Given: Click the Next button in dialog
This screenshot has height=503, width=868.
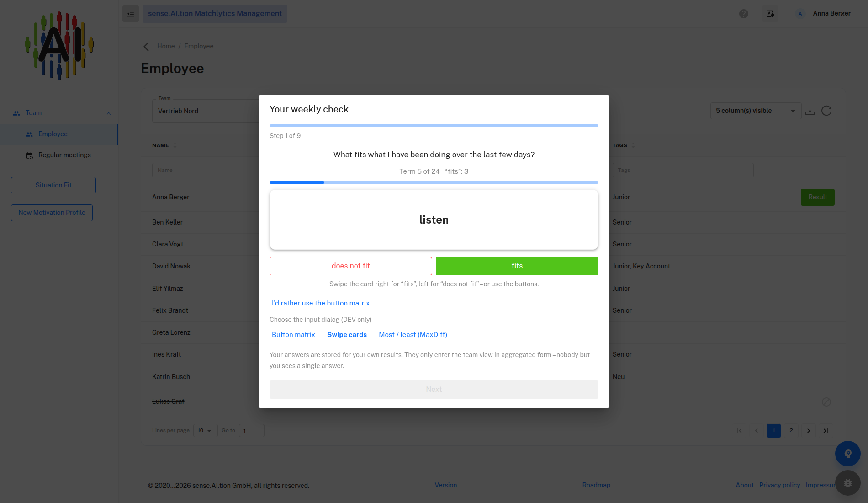Looking at the screenshot, I should [434, 390].
